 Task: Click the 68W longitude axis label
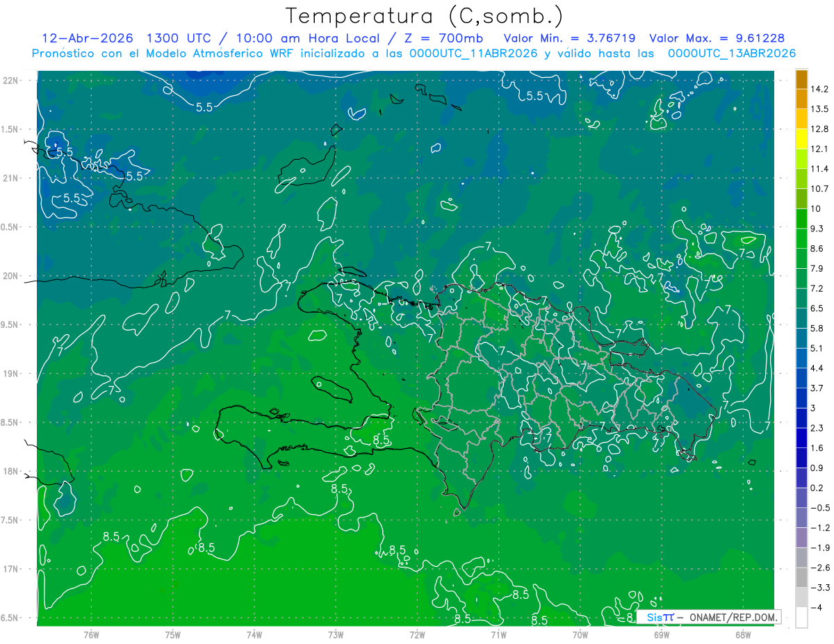click(x=742, y=634)
